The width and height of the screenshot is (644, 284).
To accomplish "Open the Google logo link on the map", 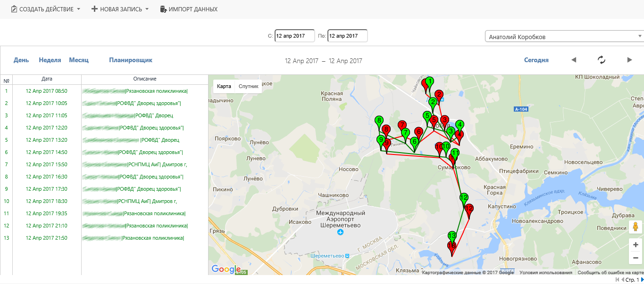I will (x=226, y=269).
